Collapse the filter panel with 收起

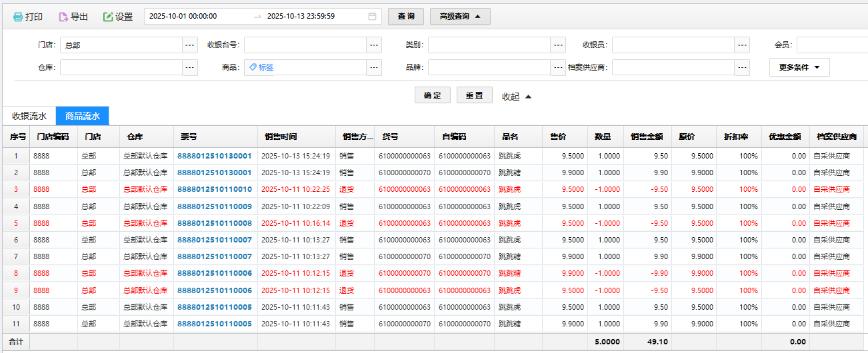point(517,96)
